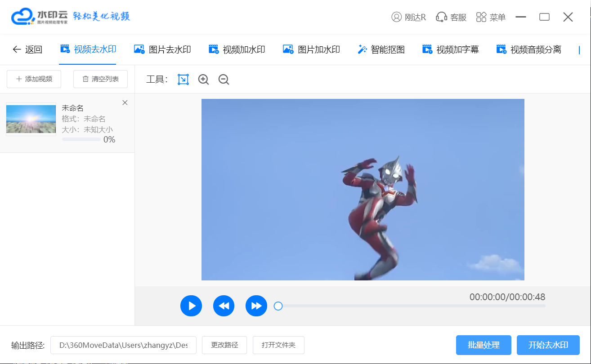The image size is (591, 364).
Task: Play the video
Action: point(191,306)
